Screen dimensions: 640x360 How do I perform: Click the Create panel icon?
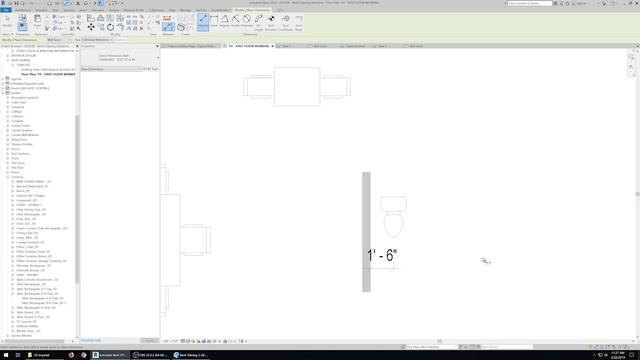(181, 27)
